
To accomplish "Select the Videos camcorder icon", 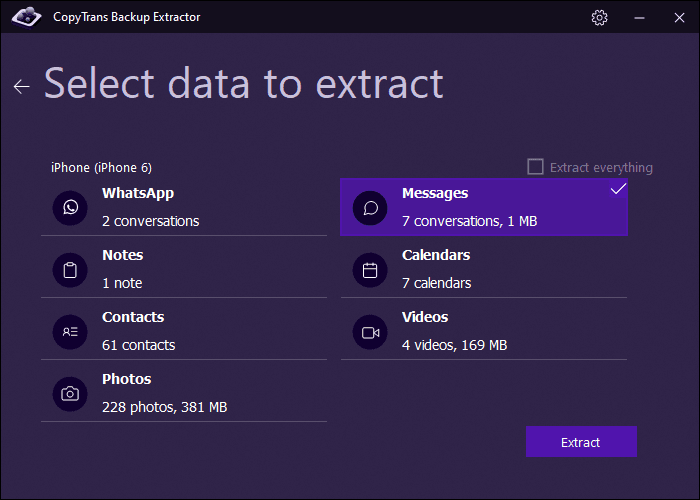I will tap(370, 332).
